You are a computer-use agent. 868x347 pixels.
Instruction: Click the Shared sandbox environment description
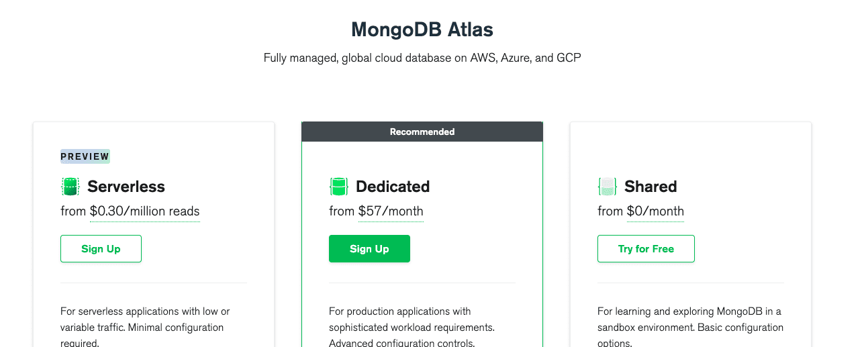point(690,328)
